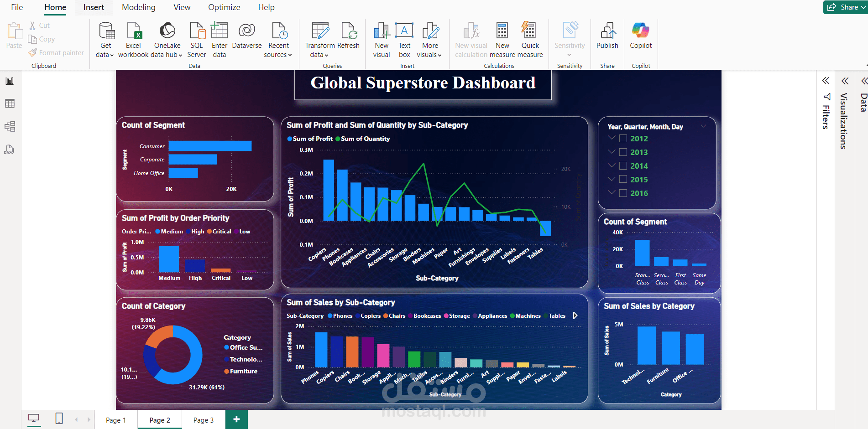Image resolution: width=868 pixels, height=429 pixels.
Task: Switch to Table view in sidebar
Action: point(10,103)
